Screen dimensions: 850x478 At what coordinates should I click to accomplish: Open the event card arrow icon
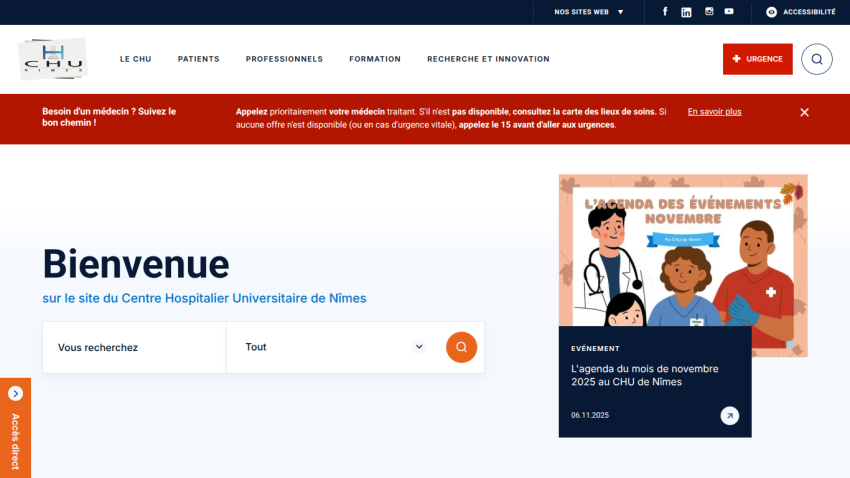tap(730, 416)
